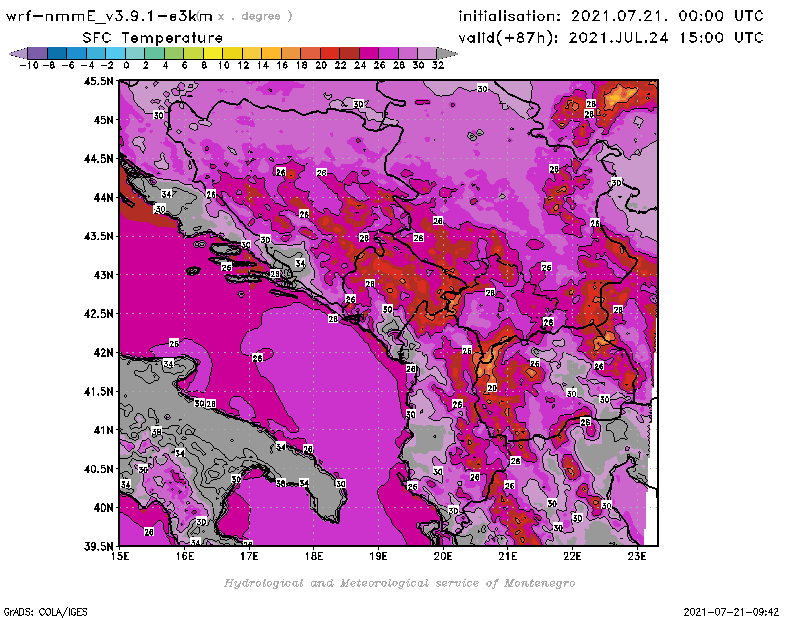Click the '43.5N' latitude label
The image size is (800, 618).
98,236
